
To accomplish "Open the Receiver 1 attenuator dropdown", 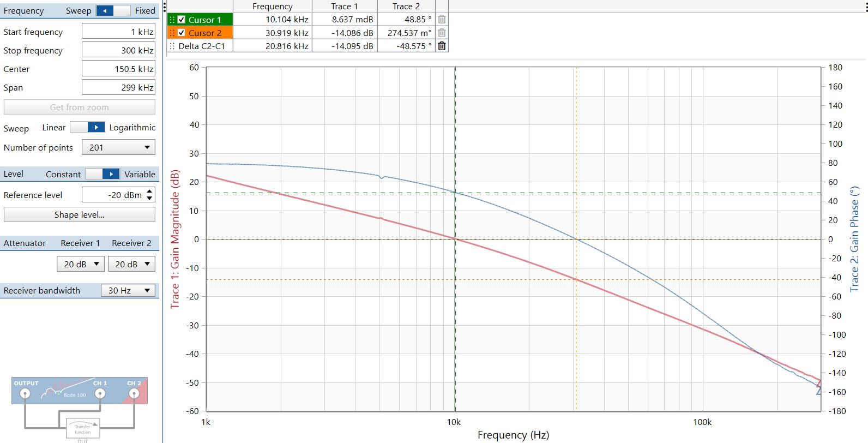I will click(x=80, y=264).
